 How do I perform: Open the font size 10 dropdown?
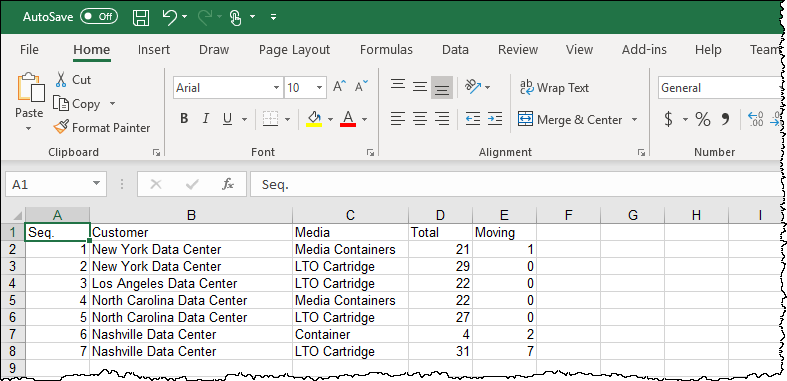319,88
